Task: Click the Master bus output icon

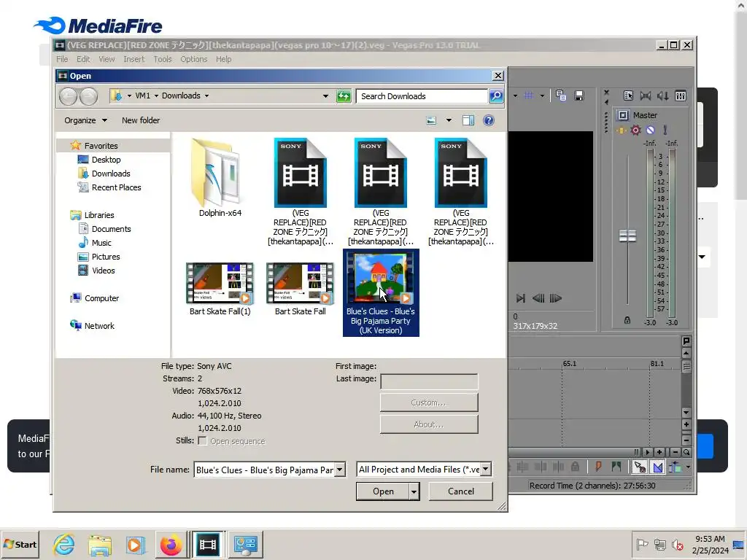Action: pos(623,115)
